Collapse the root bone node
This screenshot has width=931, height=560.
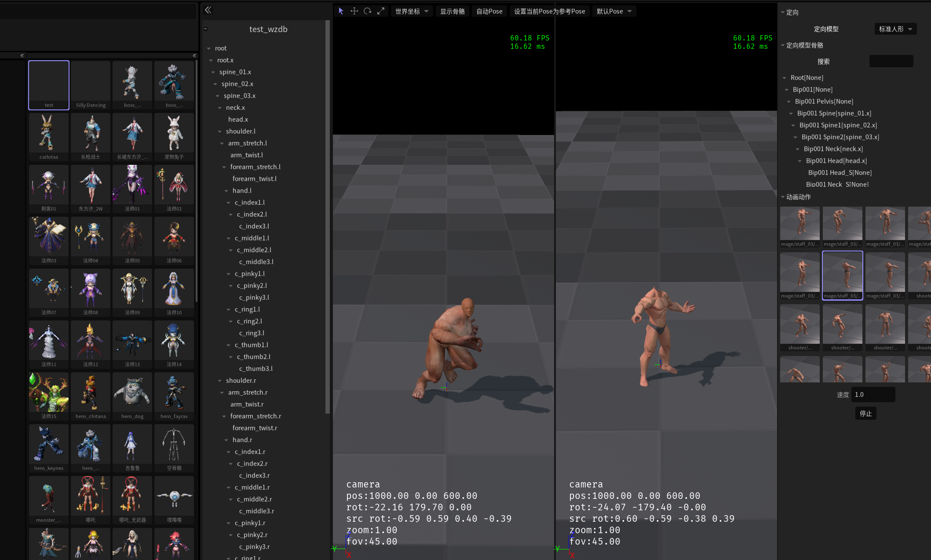tap(208, 48)
